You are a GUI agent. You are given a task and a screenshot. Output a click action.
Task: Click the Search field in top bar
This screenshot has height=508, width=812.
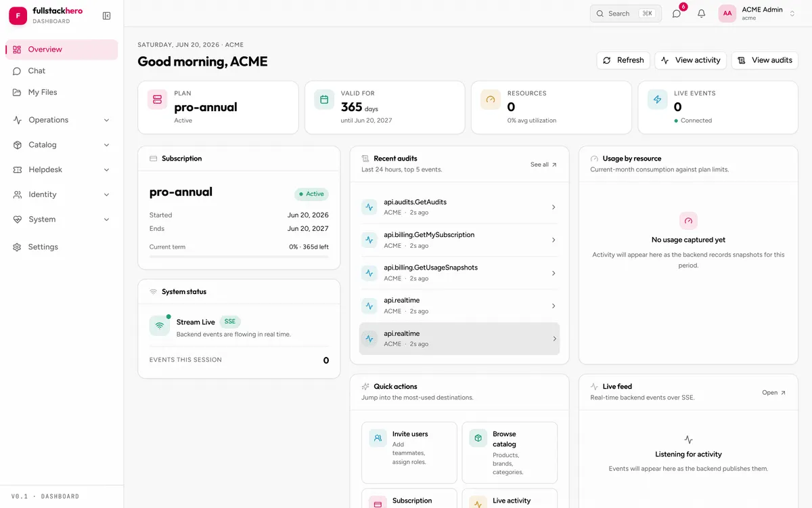click(626, 14)
